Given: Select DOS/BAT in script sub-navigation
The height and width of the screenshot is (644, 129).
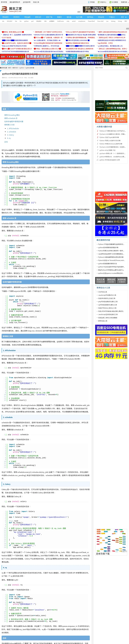Looking at the screenshot, I should (10, 21).
